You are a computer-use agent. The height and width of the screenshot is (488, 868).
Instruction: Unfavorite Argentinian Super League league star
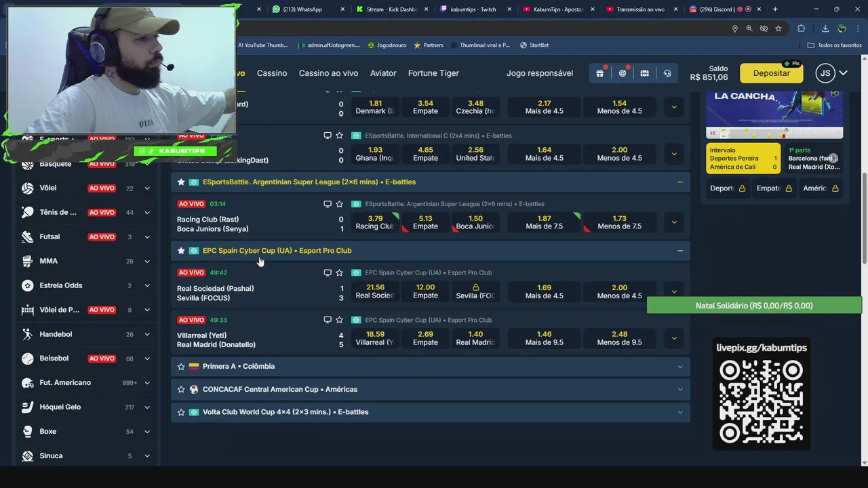(x=181, y=182)
